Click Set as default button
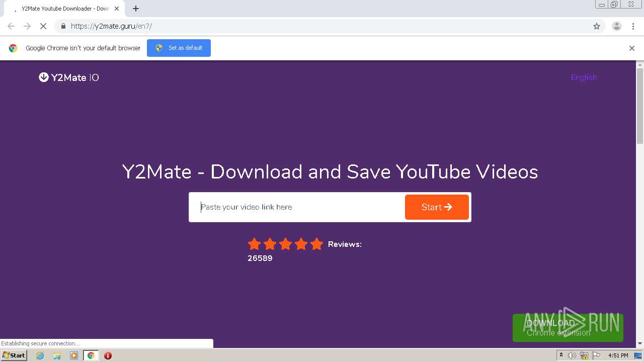Screen dimensions: 644x362 179,48
